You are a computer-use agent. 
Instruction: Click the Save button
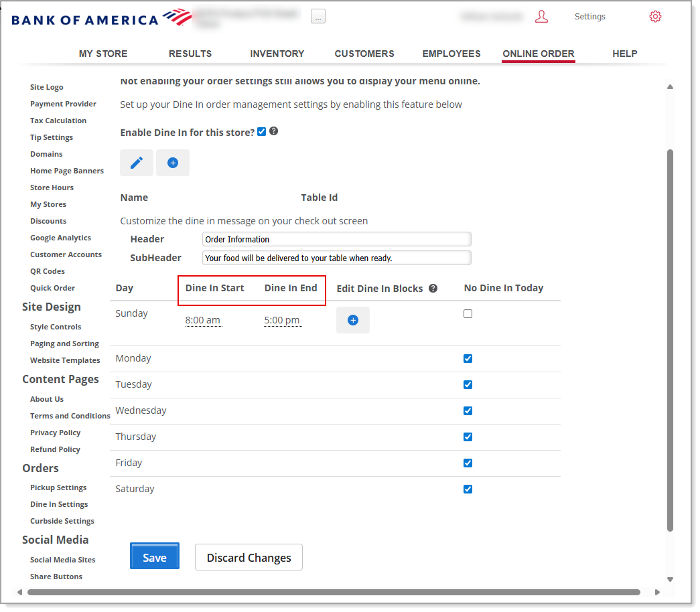tap(155, 557)
